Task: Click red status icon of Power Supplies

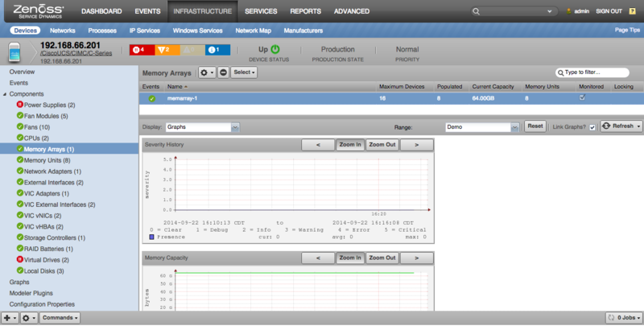Action: [x=19, y=105]
